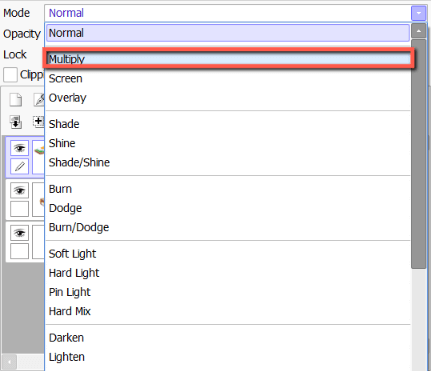
Task: Click the Mode combo box showing Normal
Action: [235, 13]
